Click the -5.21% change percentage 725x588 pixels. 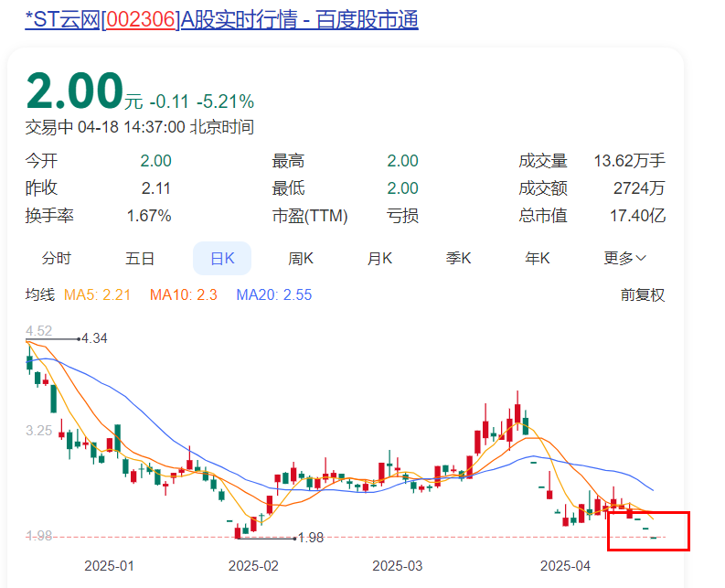coord(226,102)
